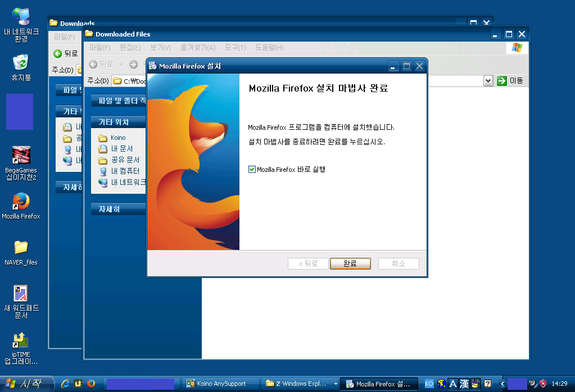Toggle A input mode in language bar
Viewport: 575px width, 392px height.
click(453, 384)
